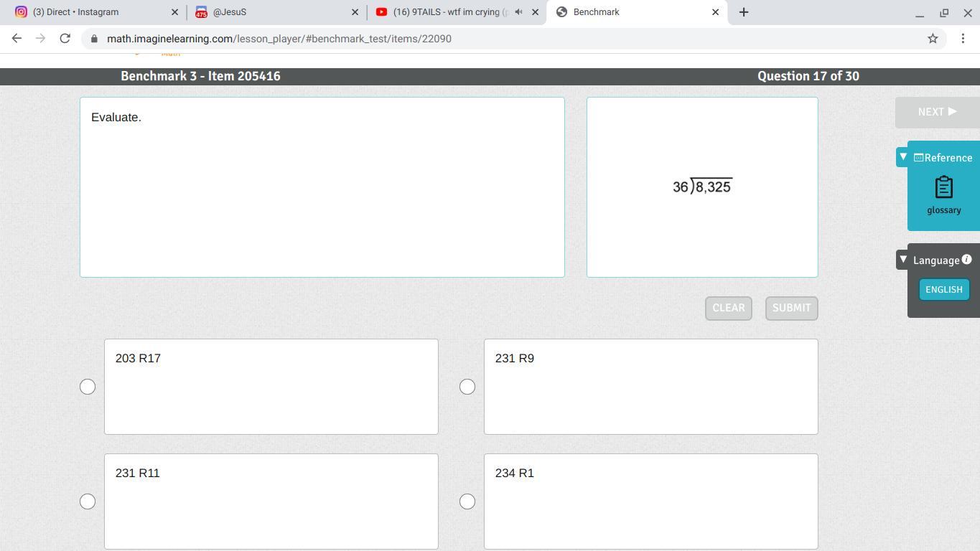980x551 pixels.
Task: Submit the selected answer
Action: coord(791,308)
